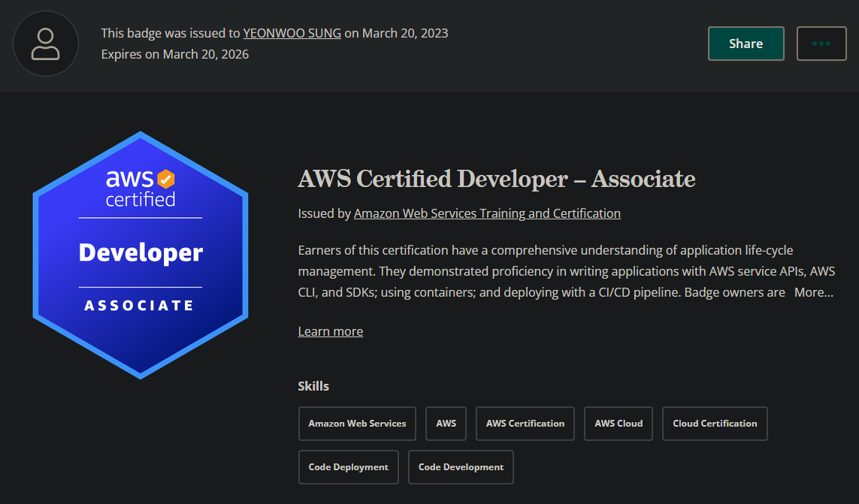The height and width of the screenshot is (504, 859).
Task: Click the AWS Certified Developer badge image
Action: [141, 255]
